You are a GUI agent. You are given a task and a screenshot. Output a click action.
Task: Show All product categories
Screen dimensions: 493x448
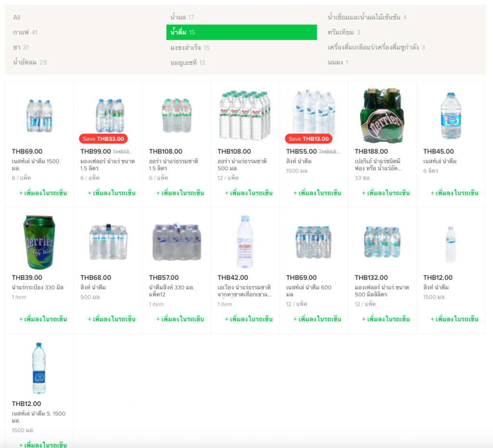pos(17,17)
